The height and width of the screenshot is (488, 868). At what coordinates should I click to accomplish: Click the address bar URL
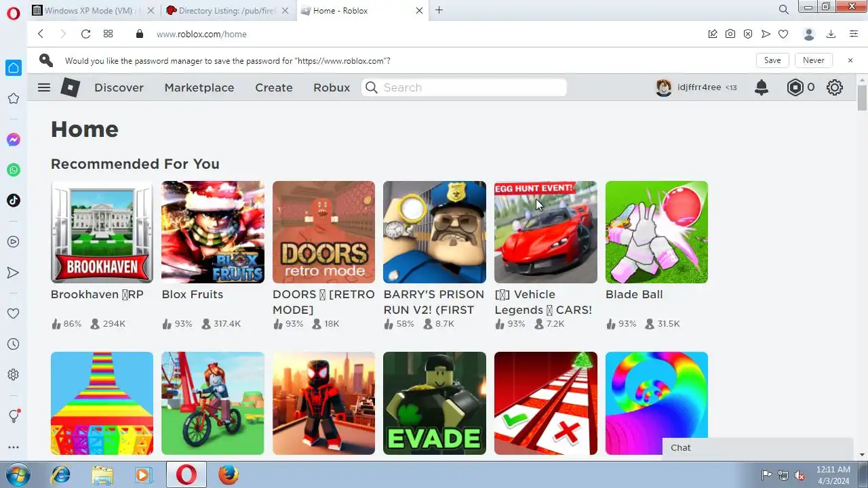[x=201, y=34]
